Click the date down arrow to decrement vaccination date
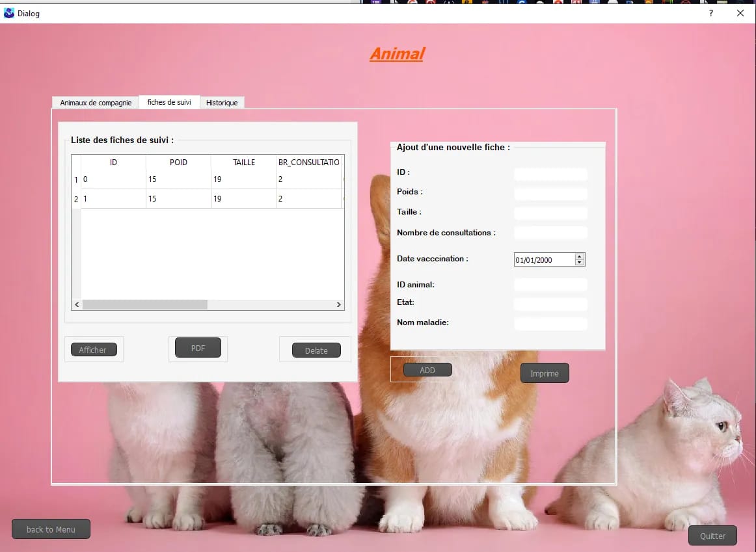Viewport: 756px width, 552px height. 580,262
